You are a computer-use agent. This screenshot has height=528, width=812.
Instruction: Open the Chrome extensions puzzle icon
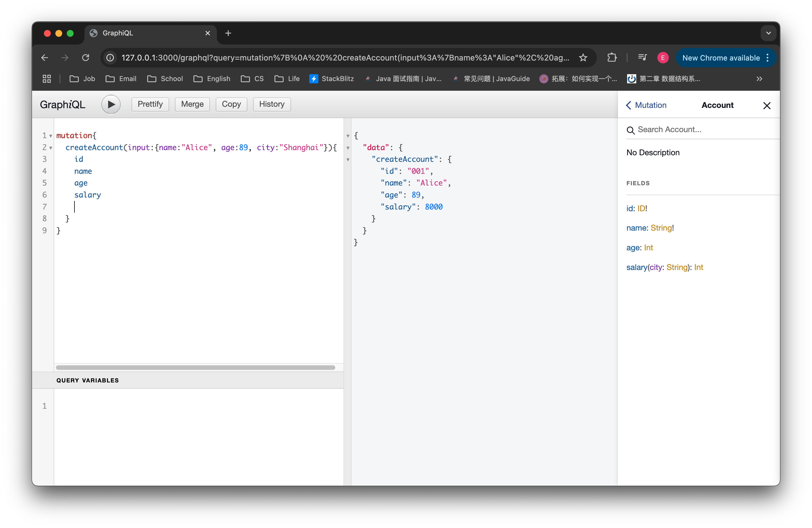(x=612, y=58)
